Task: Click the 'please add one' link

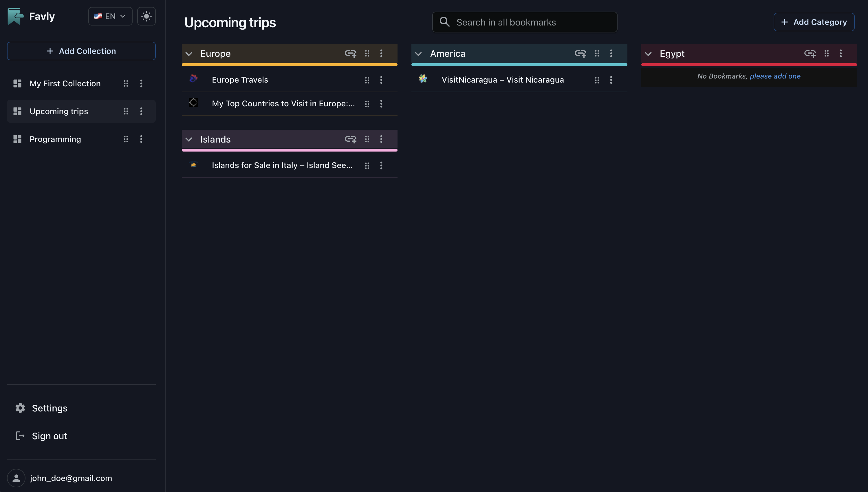Action: 775,76
